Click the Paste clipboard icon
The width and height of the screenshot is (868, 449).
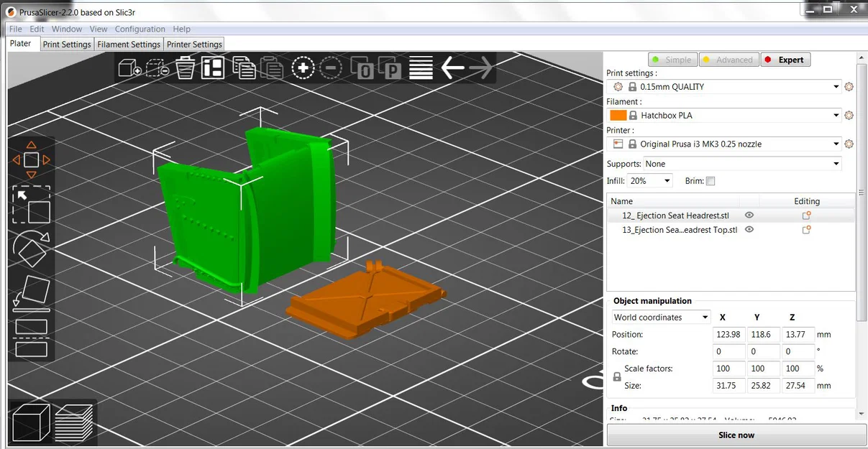pyautogui.click(x=272, y=68)
